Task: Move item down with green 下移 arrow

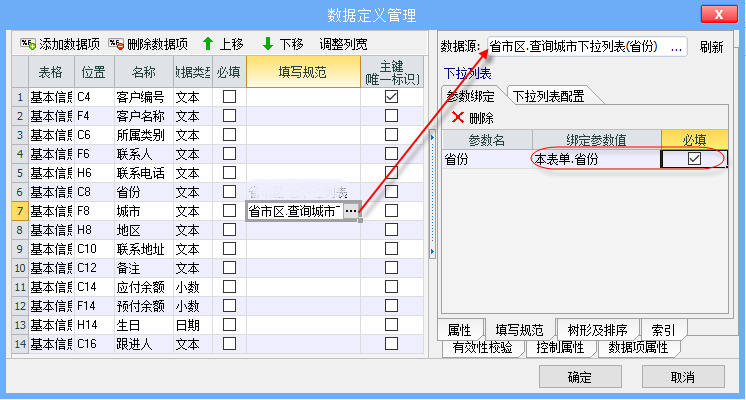Action: 268,44
